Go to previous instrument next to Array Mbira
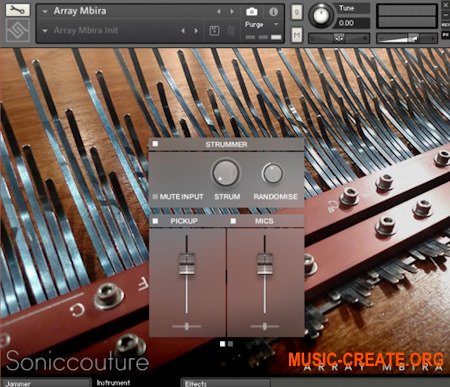Viewport: 450px width, 387px height. pyautogui.click(x=219, y=12)
